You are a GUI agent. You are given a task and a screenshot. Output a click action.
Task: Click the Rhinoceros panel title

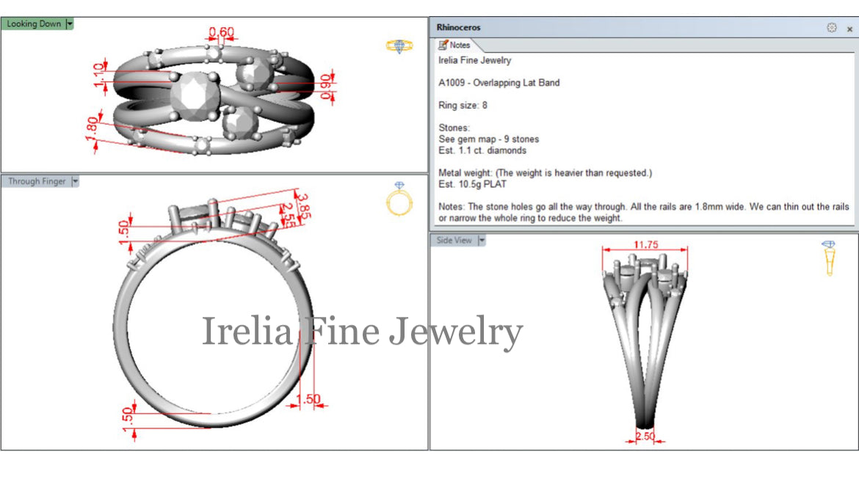pos(459,27)
